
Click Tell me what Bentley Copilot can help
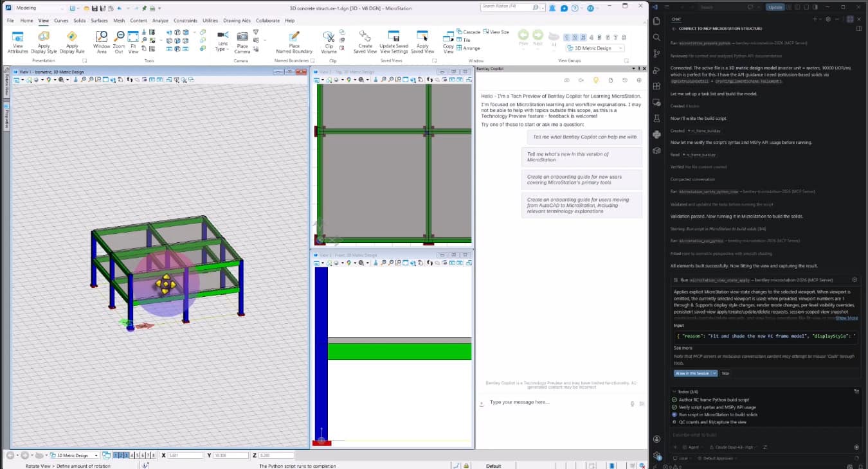584,137
